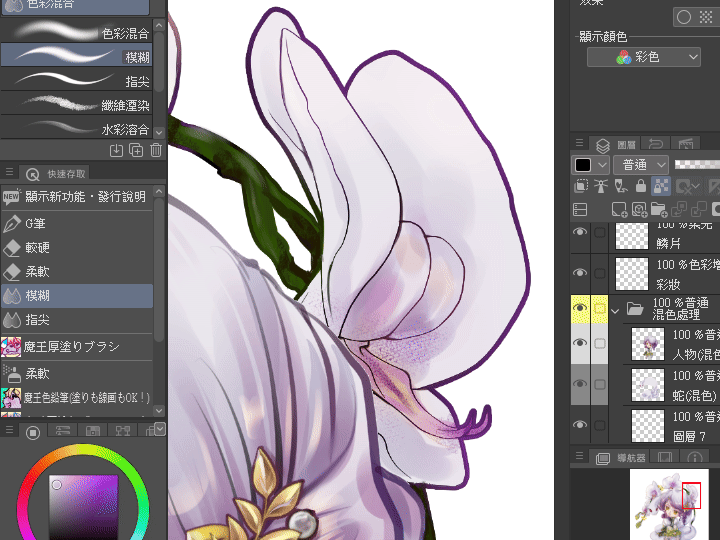
Task: Lock layer with padlock icon
Action: pos(641,186)
